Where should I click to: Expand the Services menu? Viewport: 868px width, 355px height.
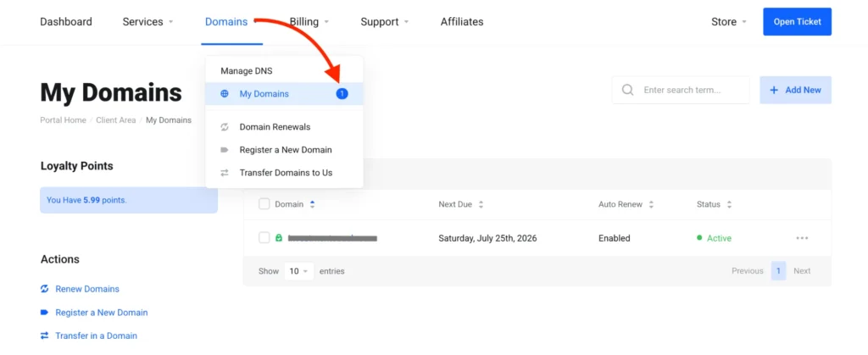(147, 22)
